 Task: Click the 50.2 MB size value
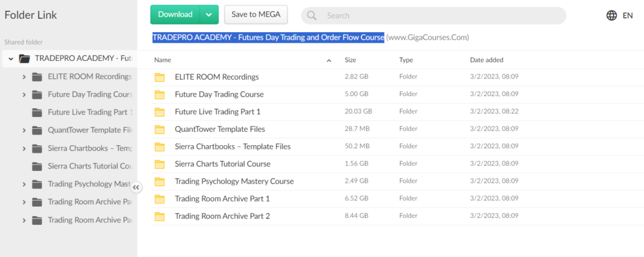tap(357, 146)
